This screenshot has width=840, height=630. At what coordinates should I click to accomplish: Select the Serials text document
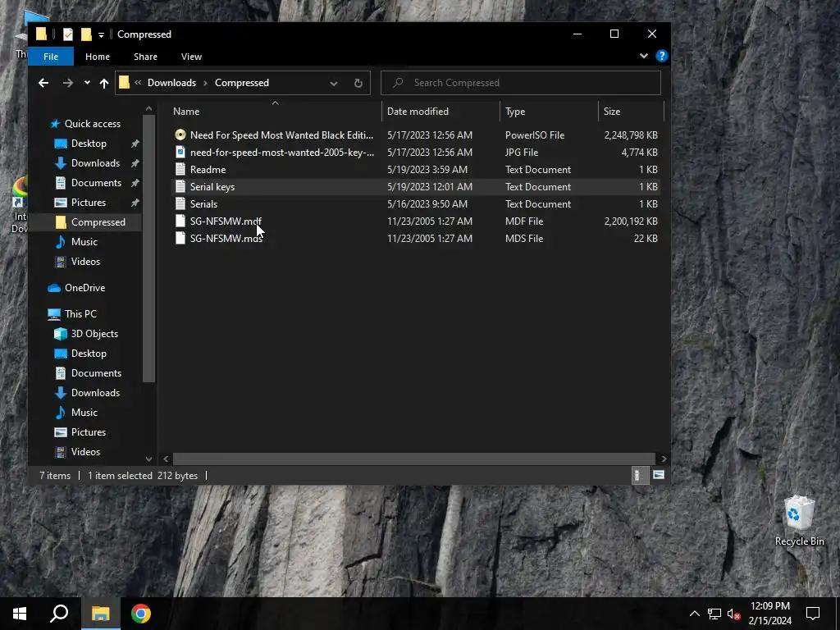pos(416,203)
